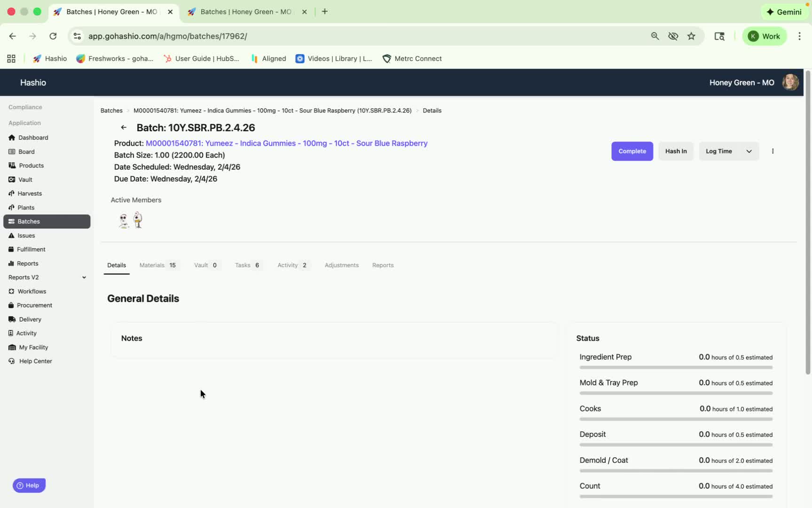Open the Tasks tab
Screen dimensions: 812x508
point(248,265)
